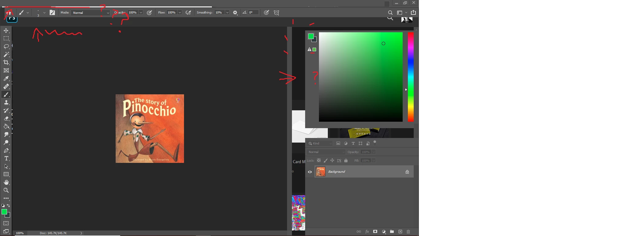Toggle pressure for brush size

(266, 13)
